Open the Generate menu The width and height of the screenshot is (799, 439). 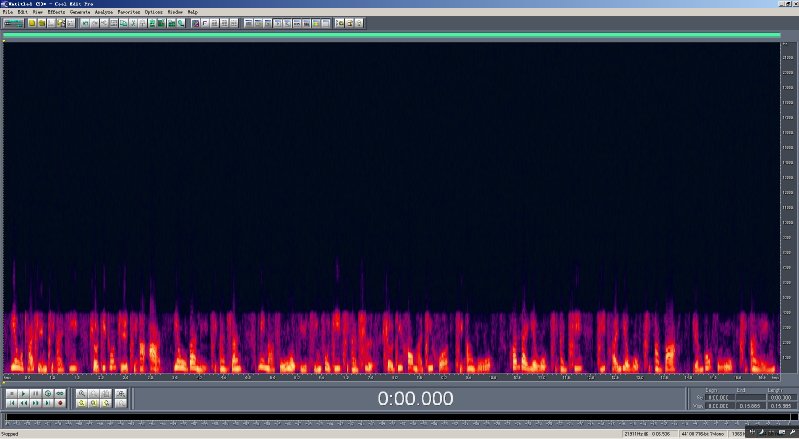coord(80,12)
